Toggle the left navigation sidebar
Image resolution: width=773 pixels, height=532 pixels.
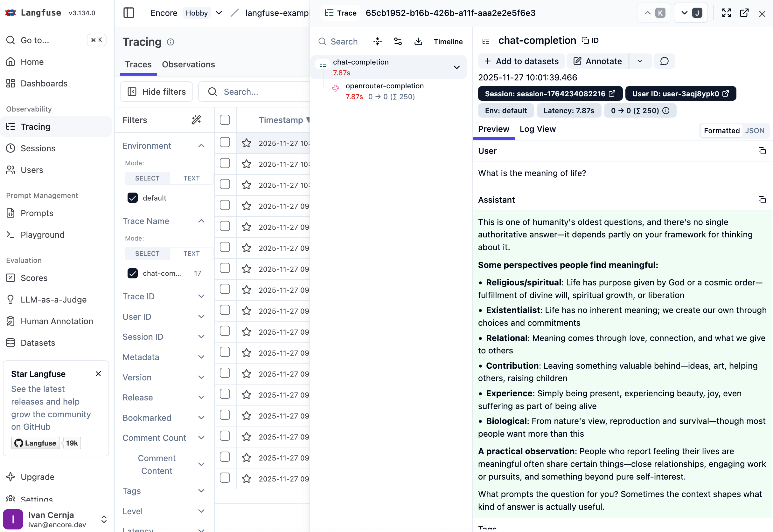click(129, 13)
